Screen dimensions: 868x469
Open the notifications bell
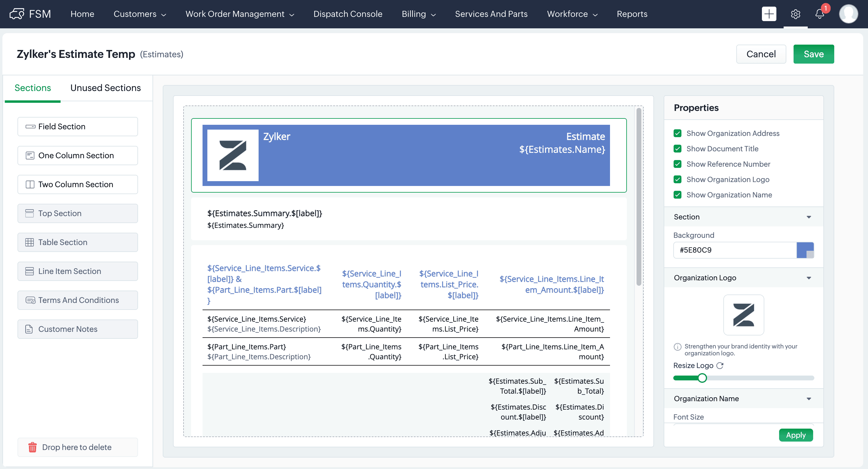[819, 14]
